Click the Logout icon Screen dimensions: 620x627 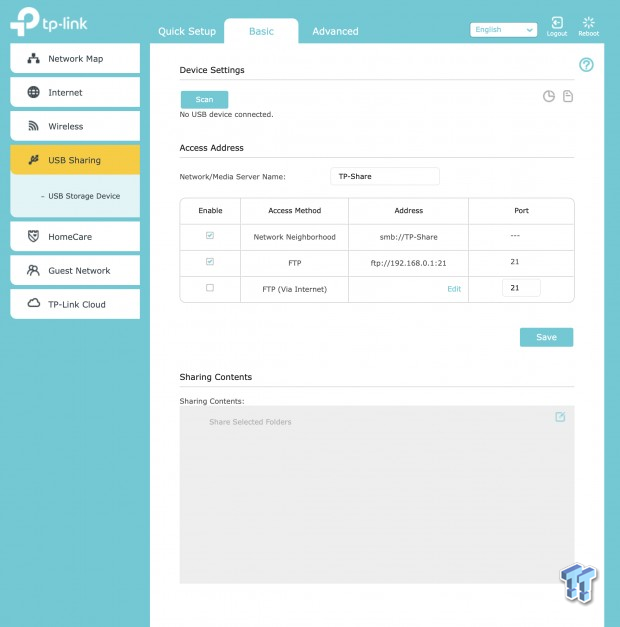coord(557,23)
